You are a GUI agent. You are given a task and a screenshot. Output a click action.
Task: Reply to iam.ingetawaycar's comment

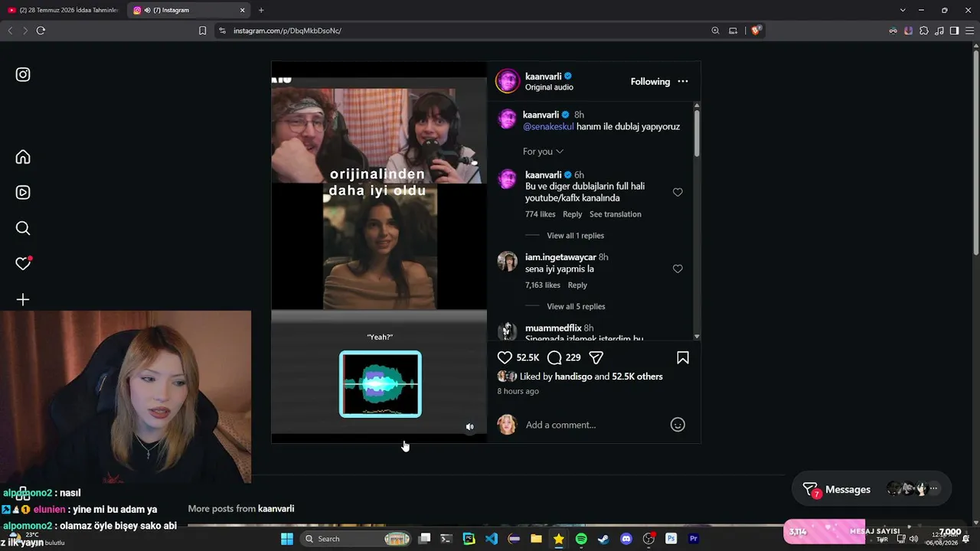577,285
